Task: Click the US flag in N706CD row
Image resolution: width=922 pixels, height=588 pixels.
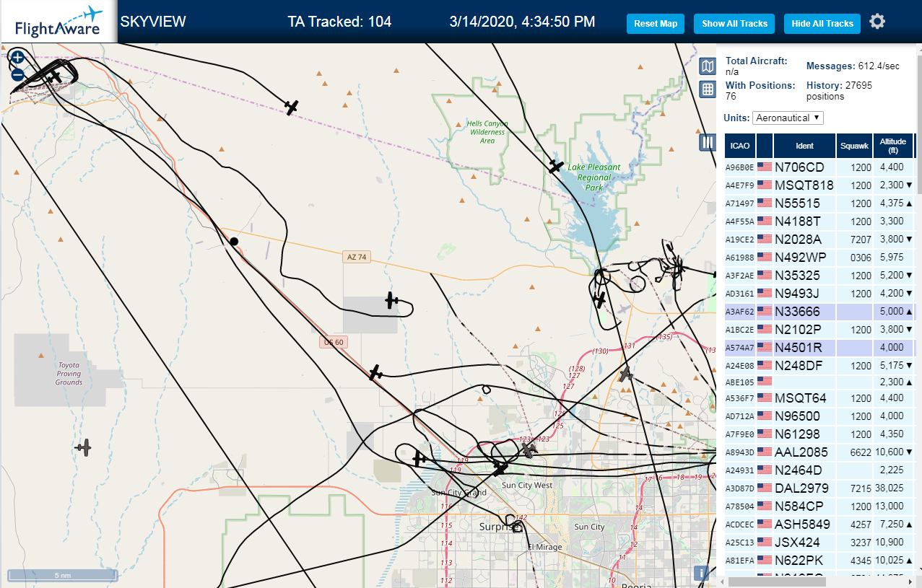Action: pyautogui.click(x=765, y=167)
